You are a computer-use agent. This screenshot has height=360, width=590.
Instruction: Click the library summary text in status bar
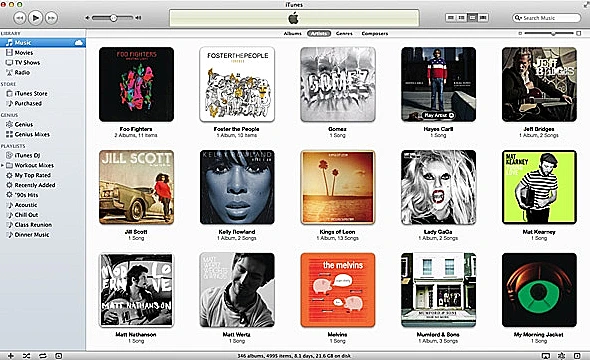tap(295, 356)
